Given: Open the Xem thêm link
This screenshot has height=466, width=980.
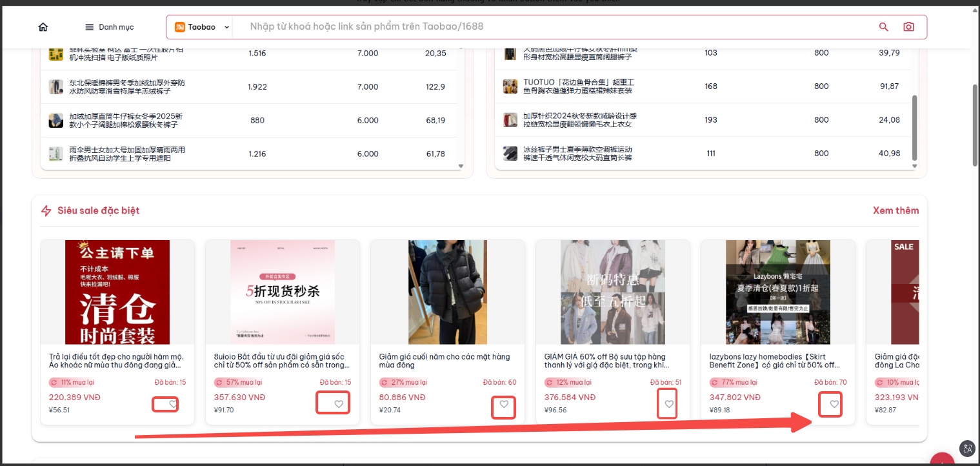Looking at the screenshot, I should (x=895, y=210).
